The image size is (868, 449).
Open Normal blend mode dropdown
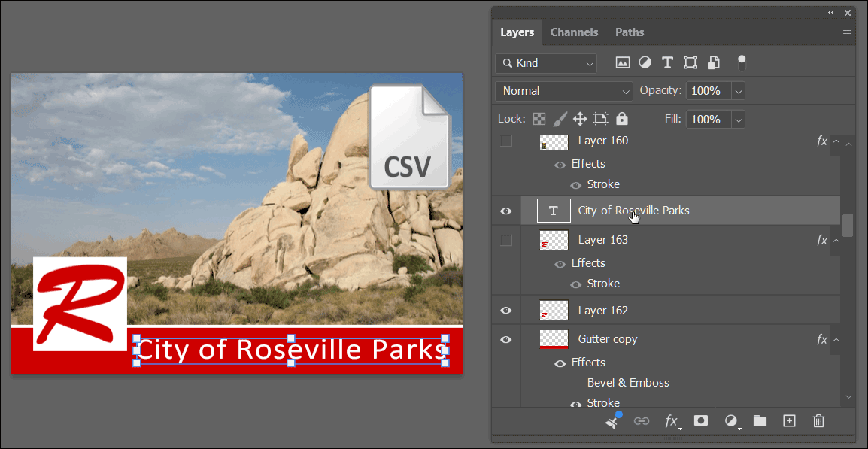[x=564, y=91]
